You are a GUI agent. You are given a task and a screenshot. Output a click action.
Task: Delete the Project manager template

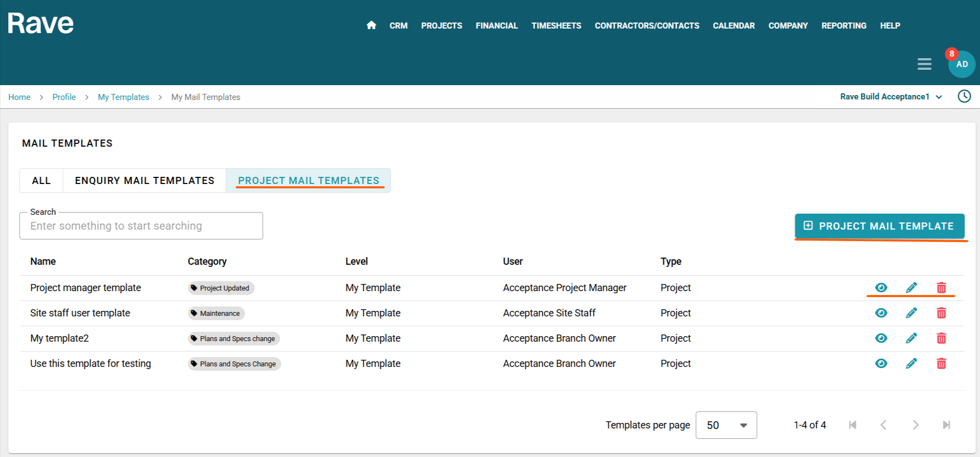point(941,288)
